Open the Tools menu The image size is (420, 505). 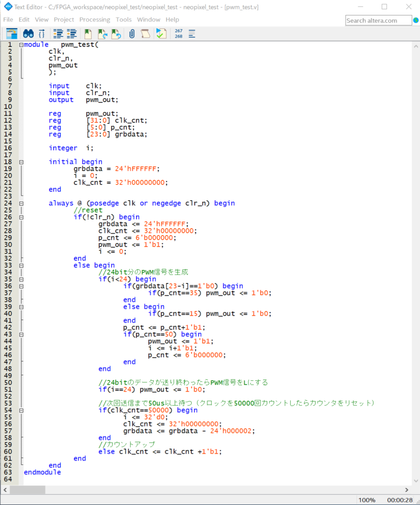(x=124, y=20)
